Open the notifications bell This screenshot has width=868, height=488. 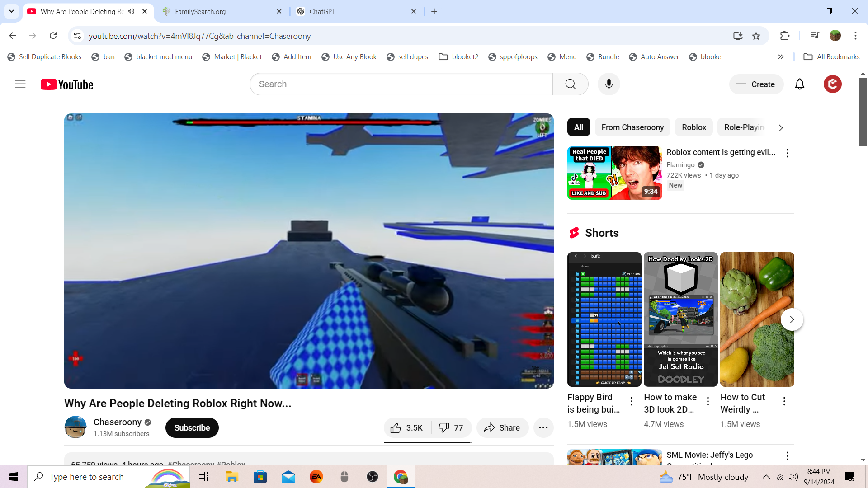(x=799, y=84)
